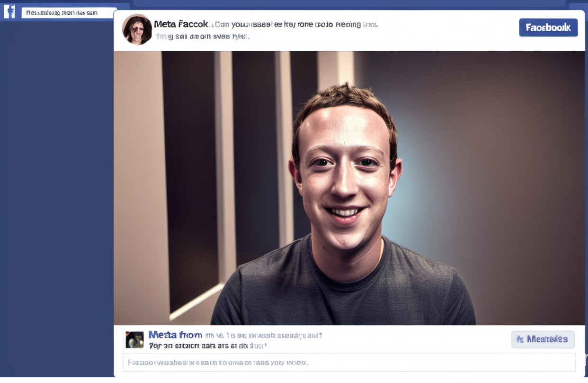
Task: Click the blue Facebook button
Action: point(548,27)
